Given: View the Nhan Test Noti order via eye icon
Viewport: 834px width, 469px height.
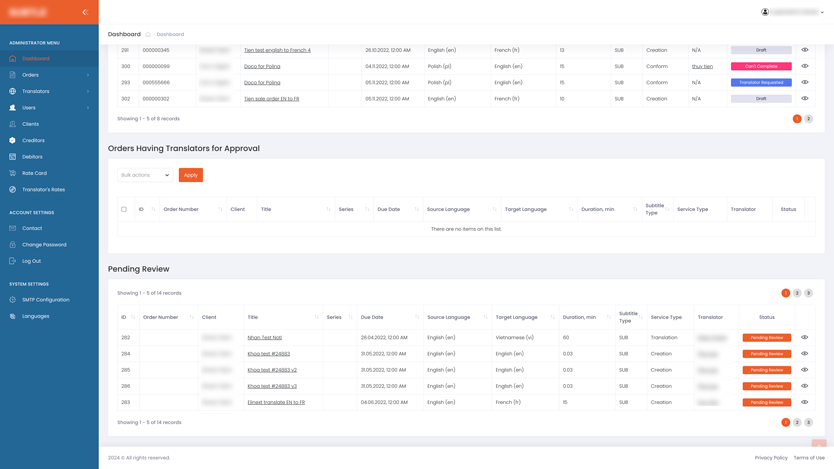Looking at the screenshot, I should pos(804,338).
